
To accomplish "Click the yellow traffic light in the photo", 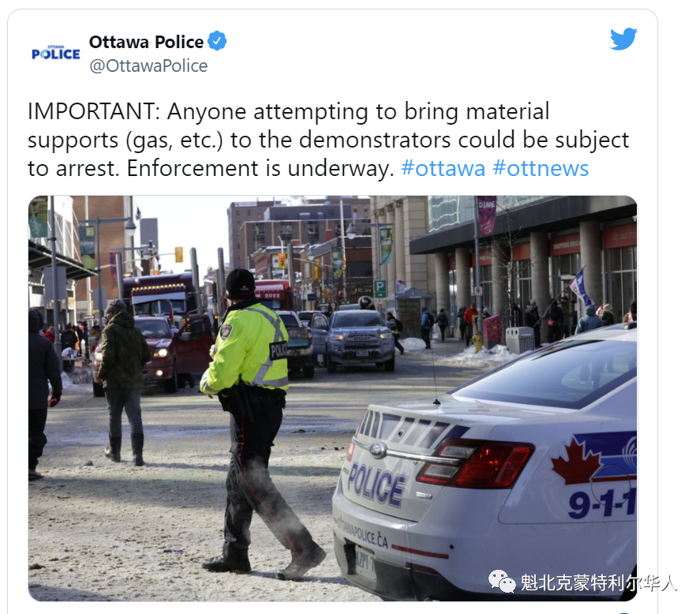I will pos(178,254).
